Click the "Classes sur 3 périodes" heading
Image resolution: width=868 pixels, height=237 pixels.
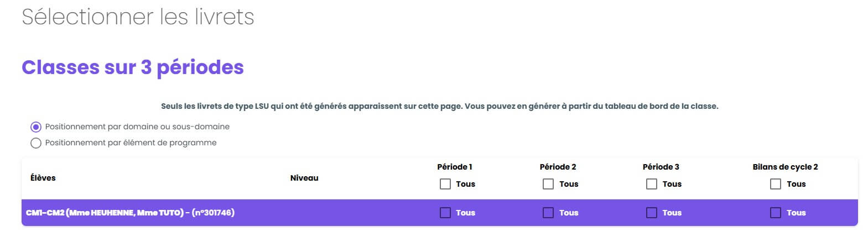coord(133,67)
